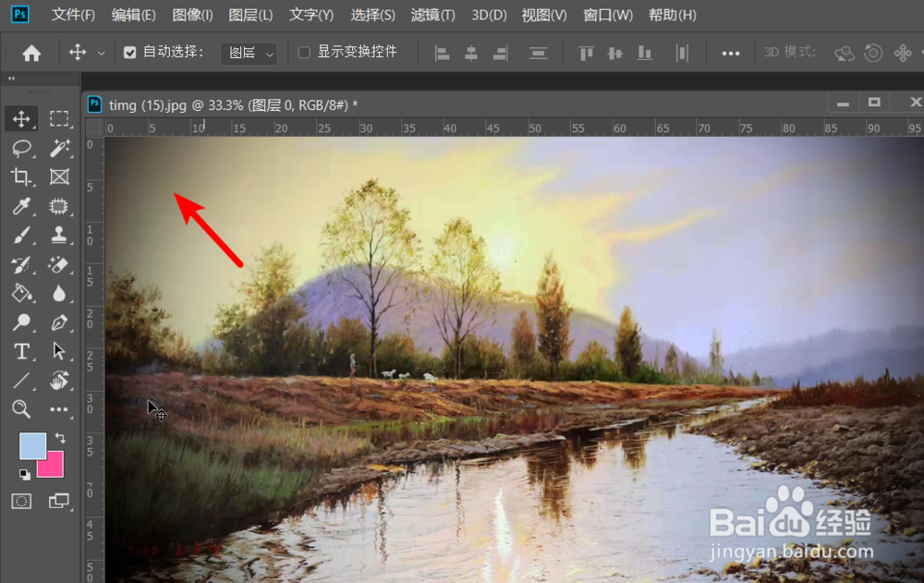Select 3D pan mode icon
This screenshot has width=924, height=583.
click(x=903, y=53)
